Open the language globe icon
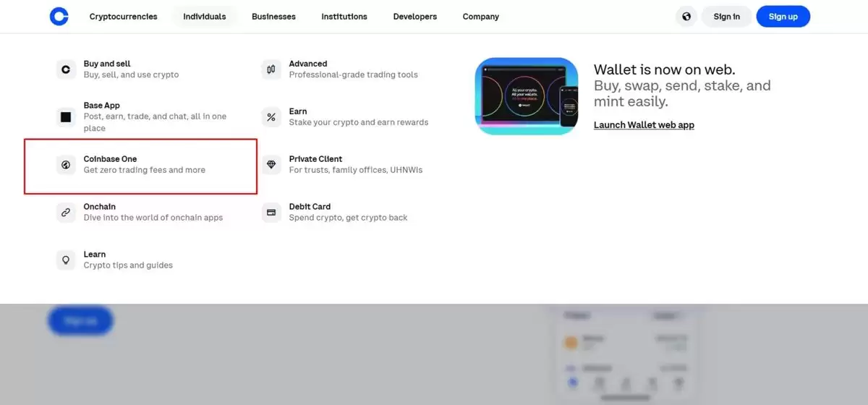 pos(686,17)
